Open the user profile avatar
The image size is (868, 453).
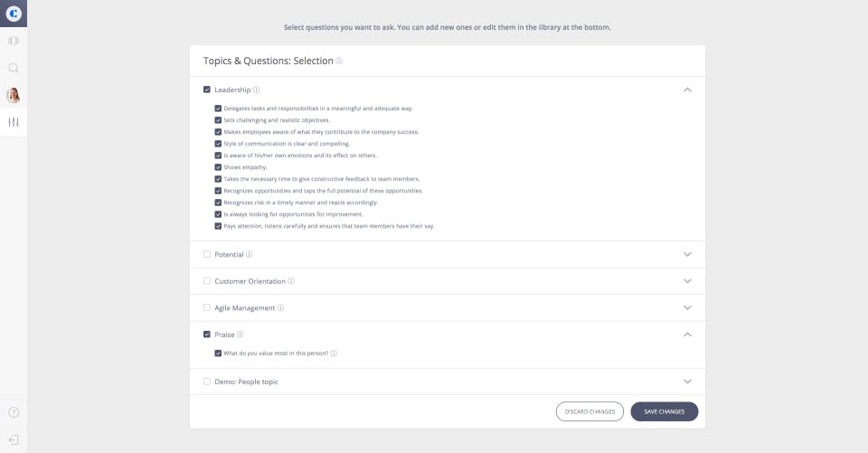coord(14,95)
